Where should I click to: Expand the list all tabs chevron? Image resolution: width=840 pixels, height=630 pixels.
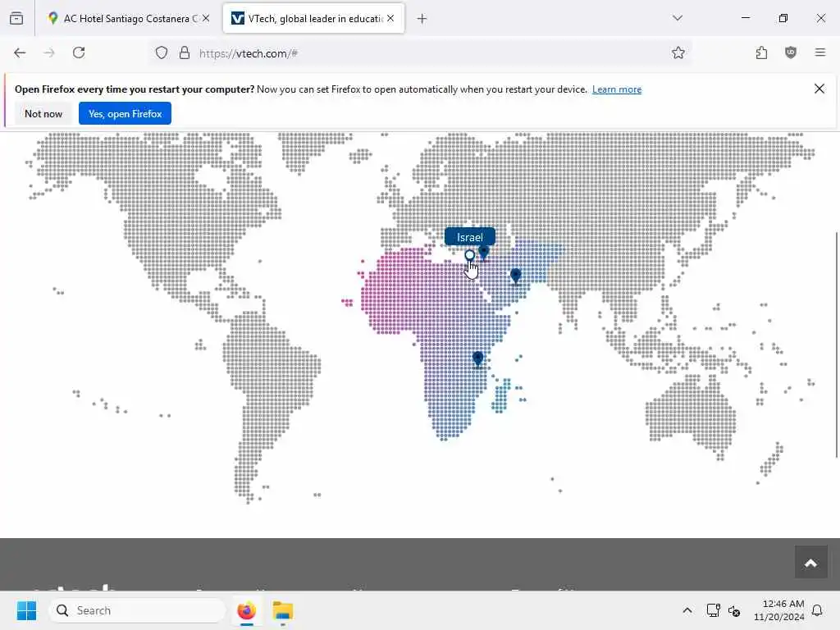coord(678,18)
